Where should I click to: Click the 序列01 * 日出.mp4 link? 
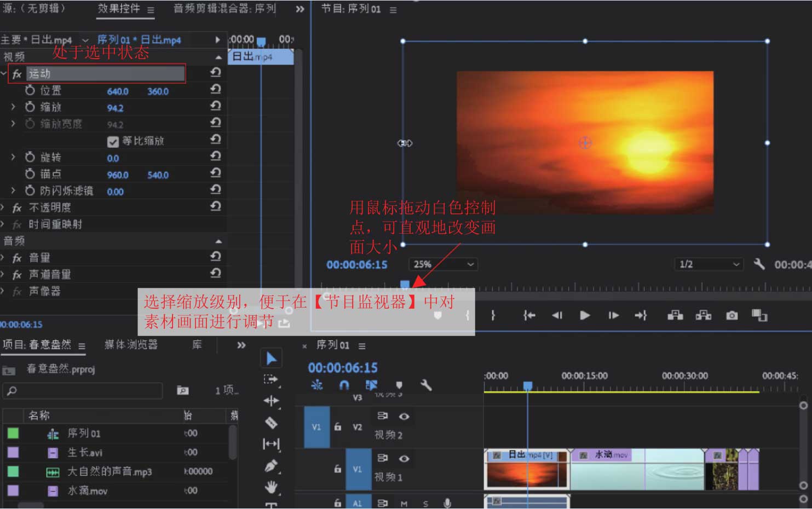[x=139, y=40]
